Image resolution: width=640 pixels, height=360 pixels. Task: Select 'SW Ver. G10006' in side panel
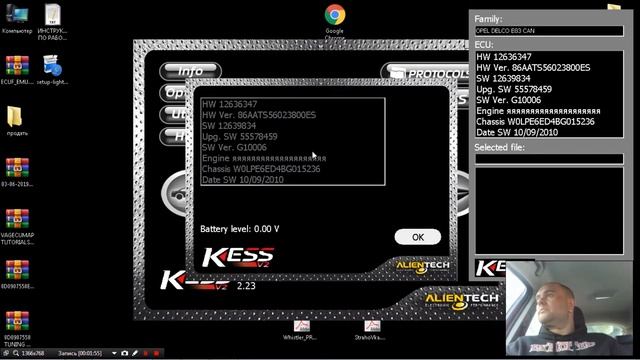click(x=509, y=100)
